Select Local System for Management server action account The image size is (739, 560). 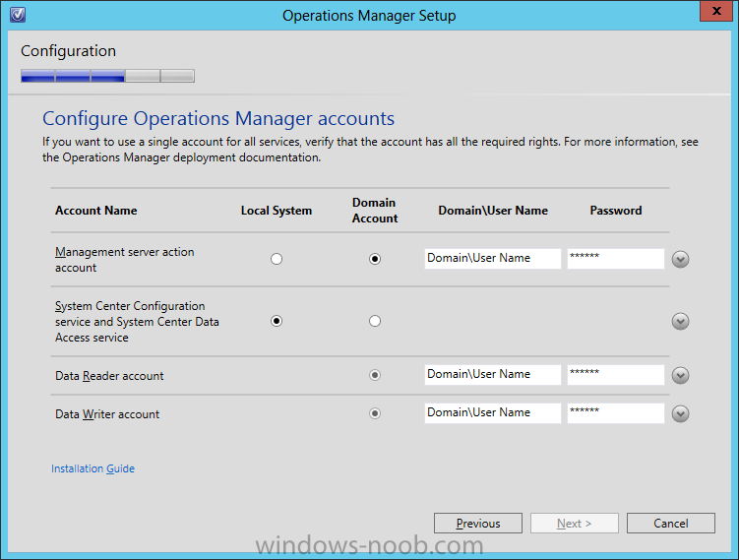pyautogui.click(x=277, y=259)
